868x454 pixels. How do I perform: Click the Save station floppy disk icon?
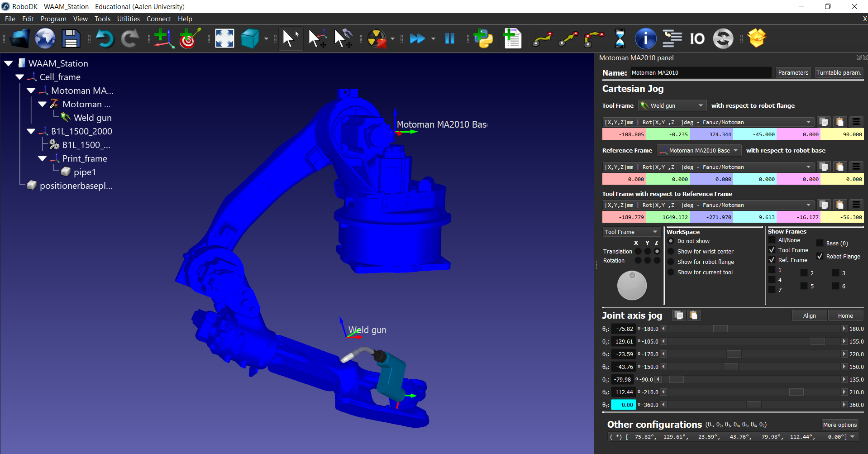(x=71, y=39)
